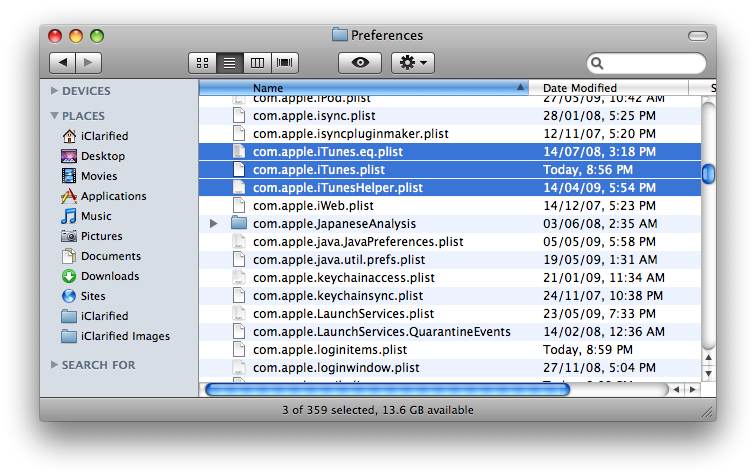Expand the DEVICES sidebar section
The height and width of the screenshot is (476, 756).
(x=54, y=91)
